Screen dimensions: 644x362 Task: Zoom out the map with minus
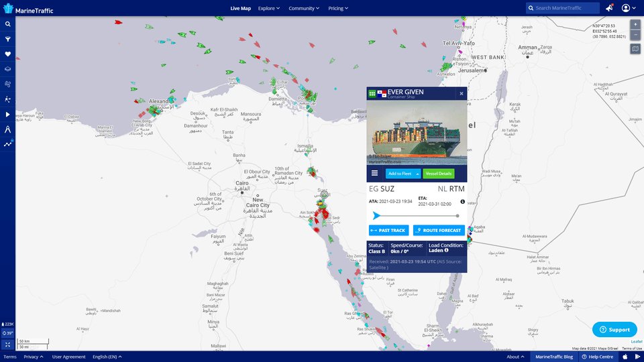pos(635,34)
